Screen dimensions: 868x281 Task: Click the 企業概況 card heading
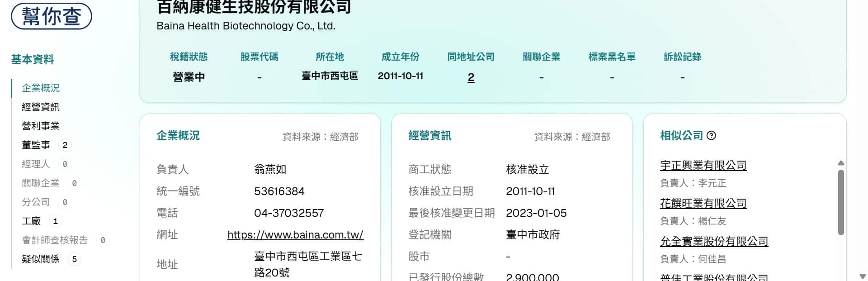click(178, 136)
